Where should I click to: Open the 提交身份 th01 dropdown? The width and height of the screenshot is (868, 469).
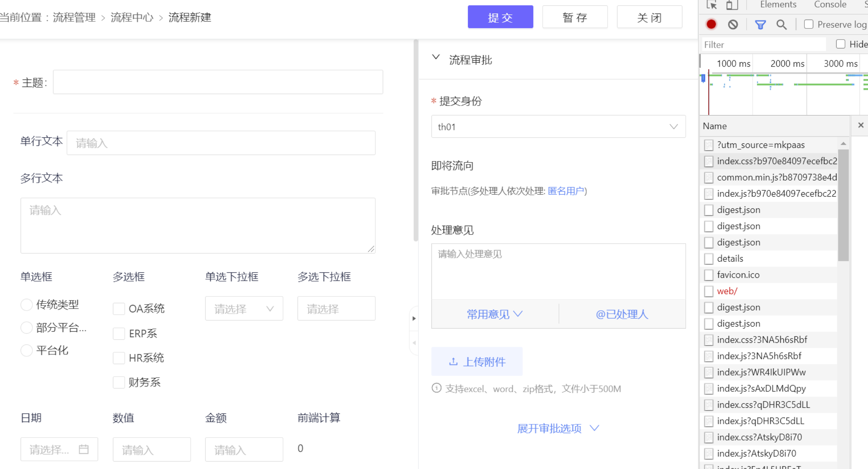point(558,127)
